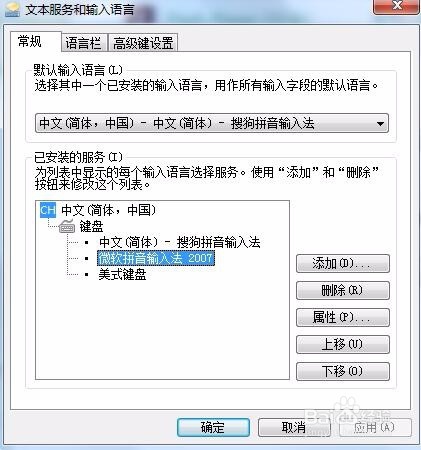Select 中文(简体，中国) tree node

[x=109, y=210]
